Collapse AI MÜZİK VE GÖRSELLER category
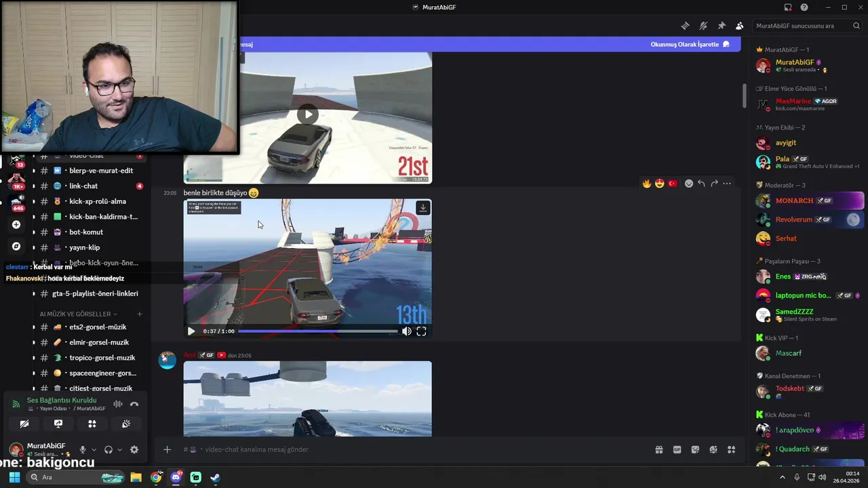The width and height of the screenshot is (868, 488). click(78, 314)
